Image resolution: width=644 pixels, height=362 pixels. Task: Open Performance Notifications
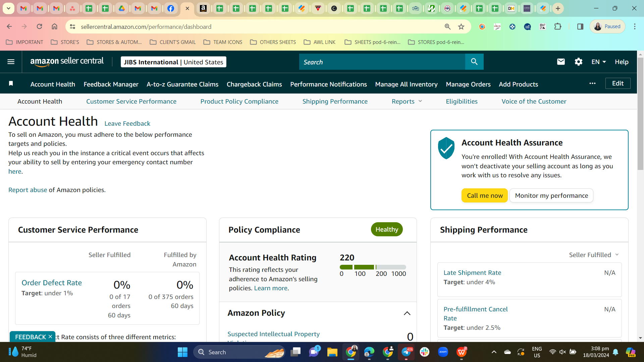pos(328,84)
